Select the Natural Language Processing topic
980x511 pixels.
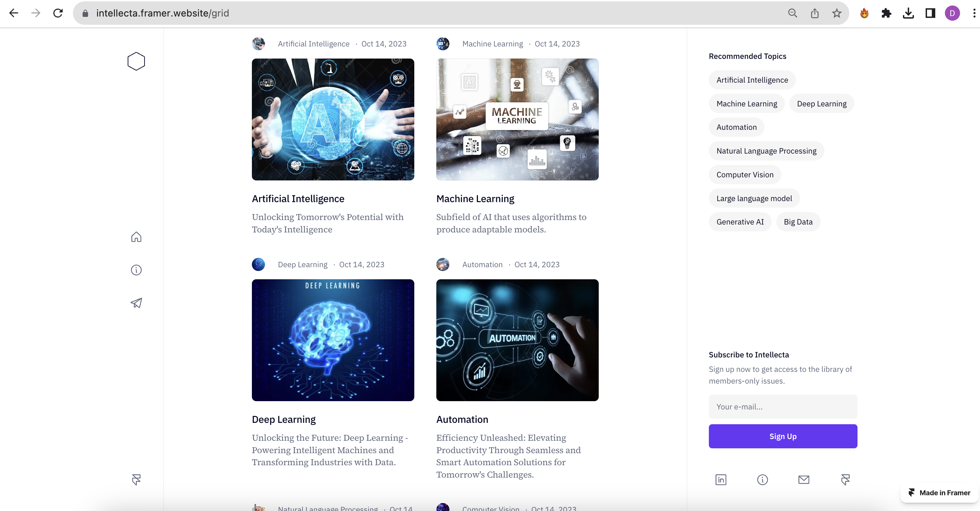click(x=766, y=151)
